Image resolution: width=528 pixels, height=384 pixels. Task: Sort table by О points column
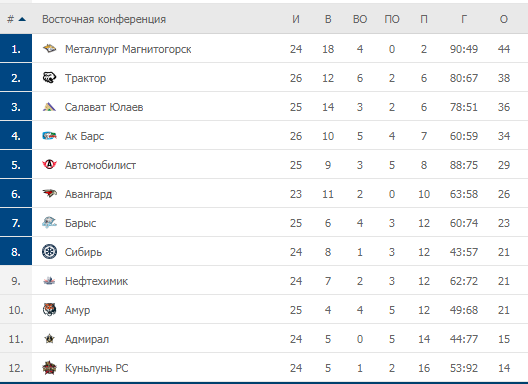pos(503,19)
